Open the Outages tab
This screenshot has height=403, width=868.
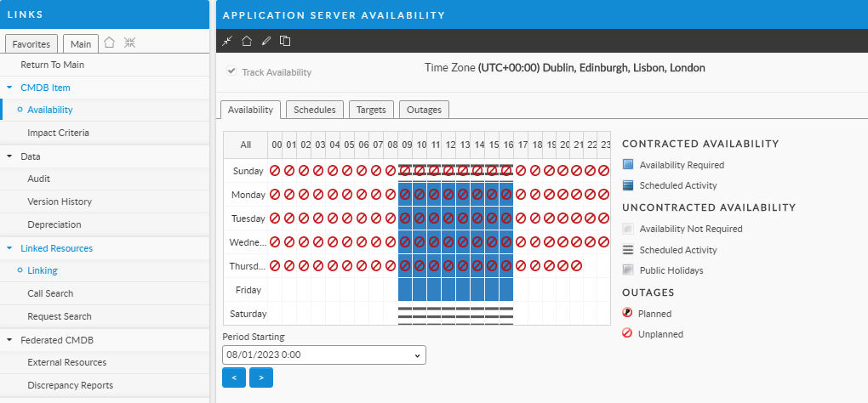pos(424,110)
